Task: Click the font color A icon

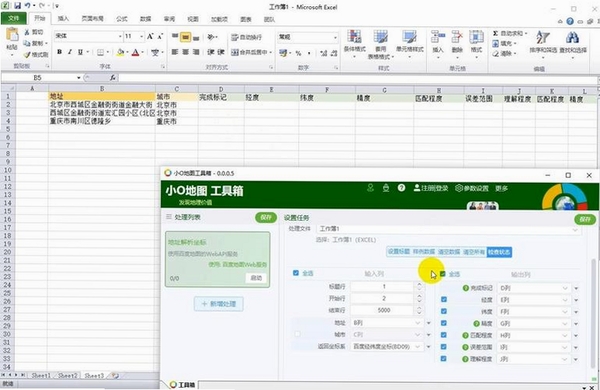Action: tap(135, 52)
